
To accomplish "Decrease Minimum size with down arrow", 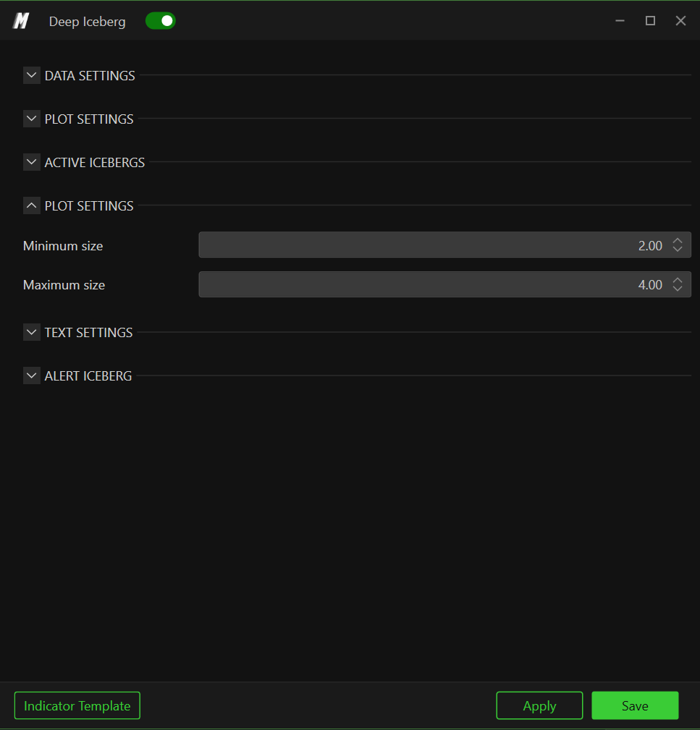I will coord(678,249).
